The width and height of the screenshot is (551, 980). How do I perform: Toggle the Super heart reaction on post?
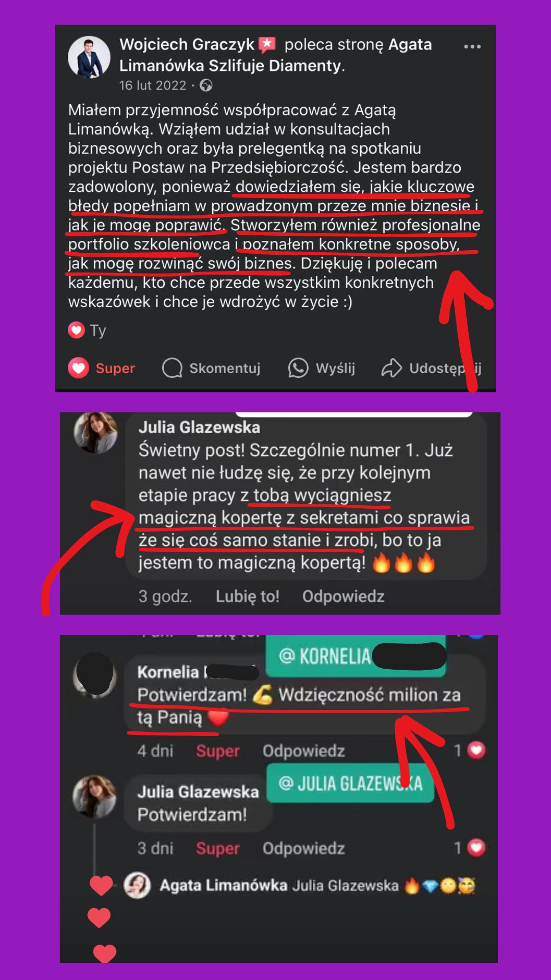pyautogui.click(x=102, y=368)
